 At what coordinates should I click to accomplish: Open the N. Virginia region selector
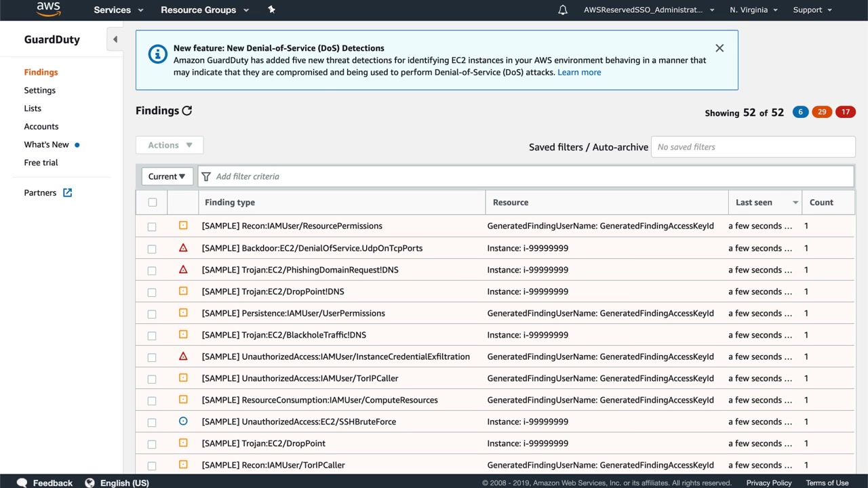click(x=753, y=10)
